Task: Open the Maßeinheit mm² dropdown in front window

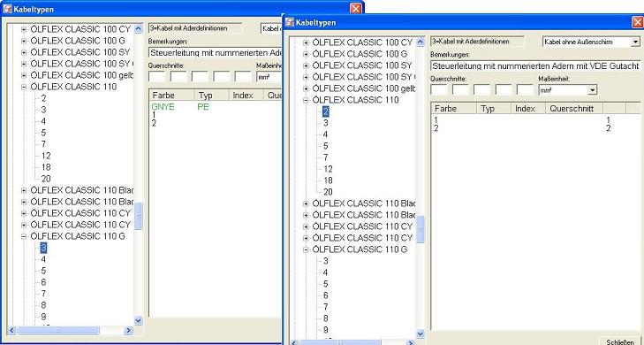Action: tap(592, 90)
